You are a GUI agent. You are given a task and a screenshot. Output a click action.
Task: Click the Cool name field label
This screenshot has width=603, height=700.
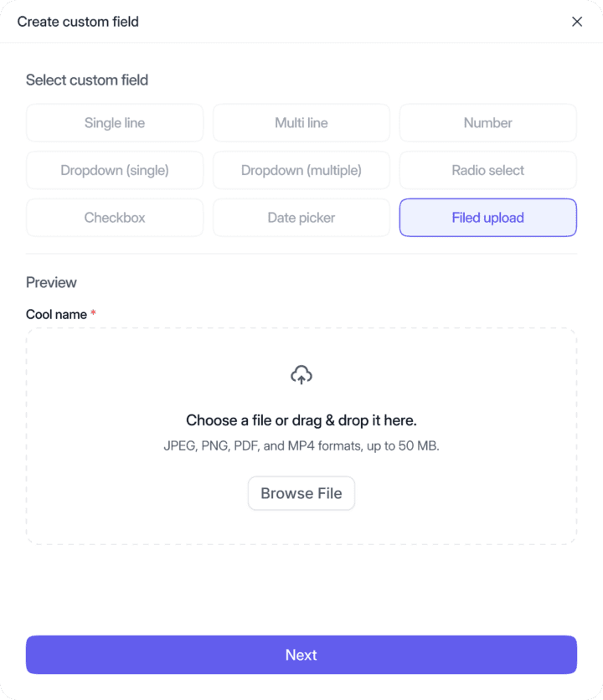[x=56, y=315]
